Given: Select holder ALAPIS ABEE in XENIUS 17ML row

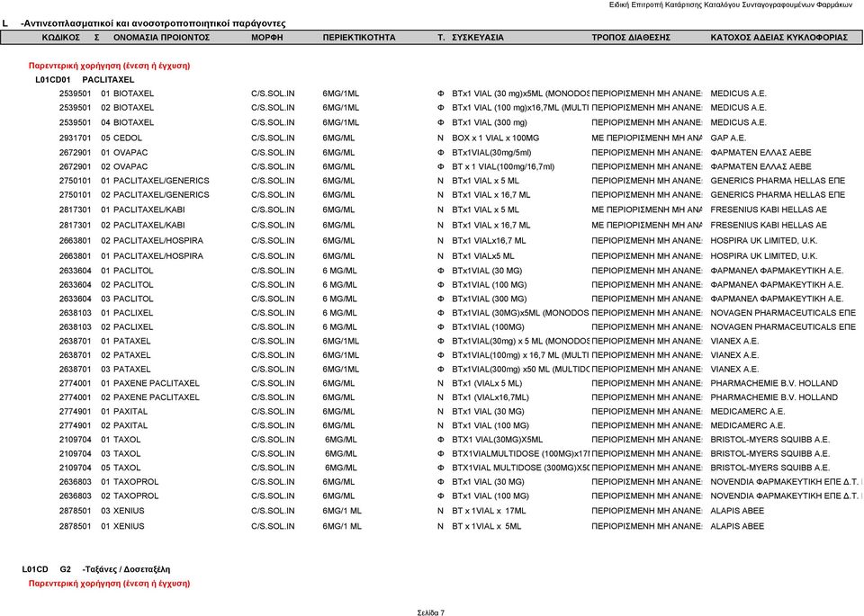Looking at the screenshot, I should point(737,511).
